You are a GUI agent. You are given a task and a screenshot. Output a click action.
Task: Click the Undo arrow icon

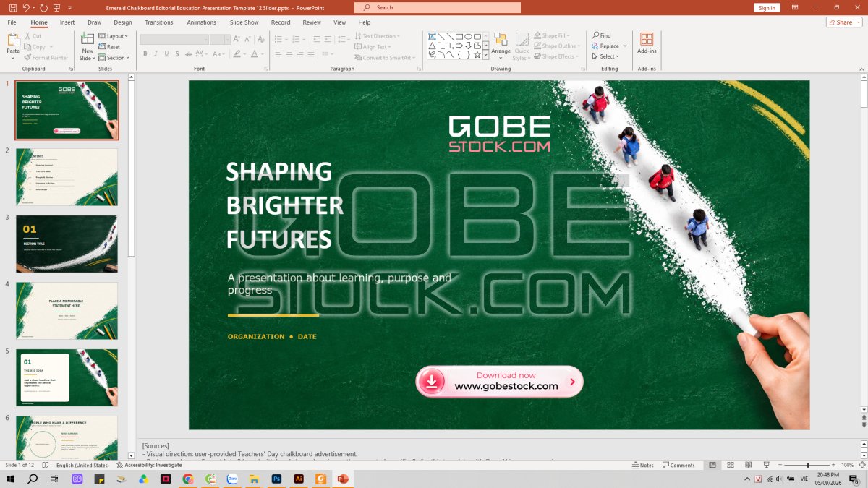point(26,7)
